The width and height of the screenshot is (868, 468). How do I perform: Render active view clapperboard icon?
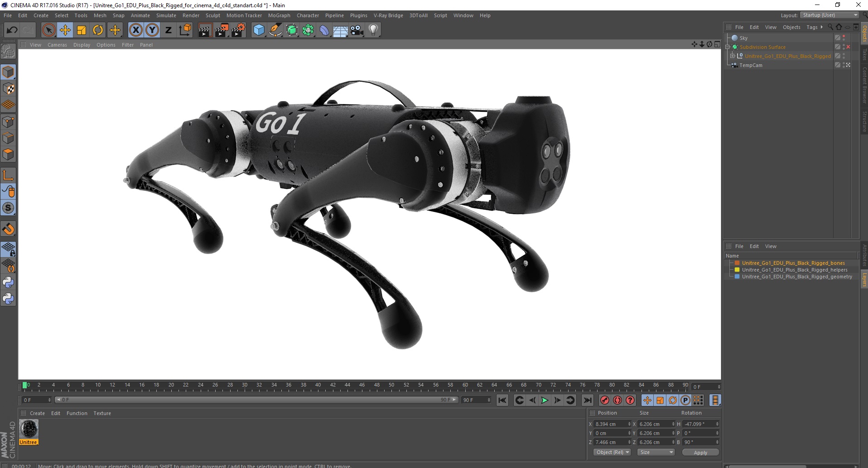click(205, 30)
